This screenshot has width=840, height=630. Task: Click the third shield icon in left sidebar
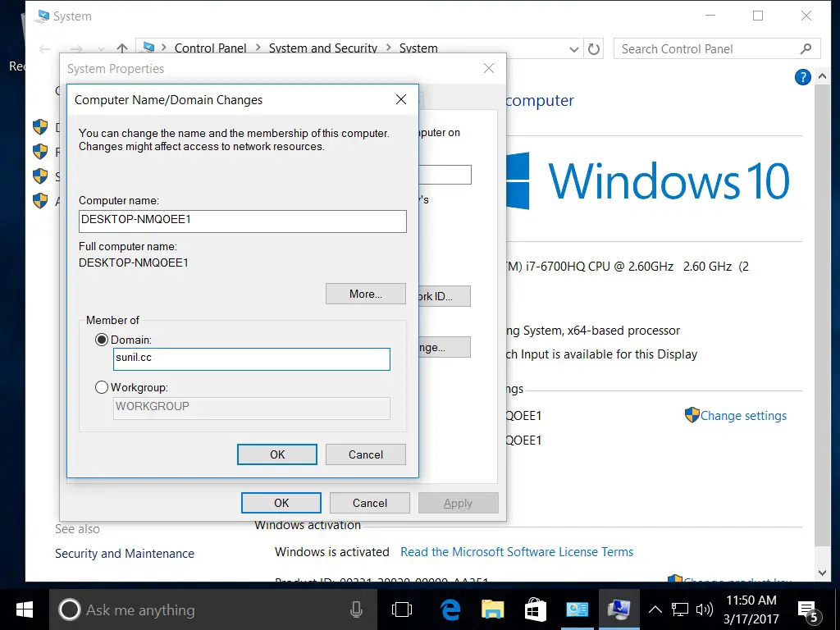(40, 176)
